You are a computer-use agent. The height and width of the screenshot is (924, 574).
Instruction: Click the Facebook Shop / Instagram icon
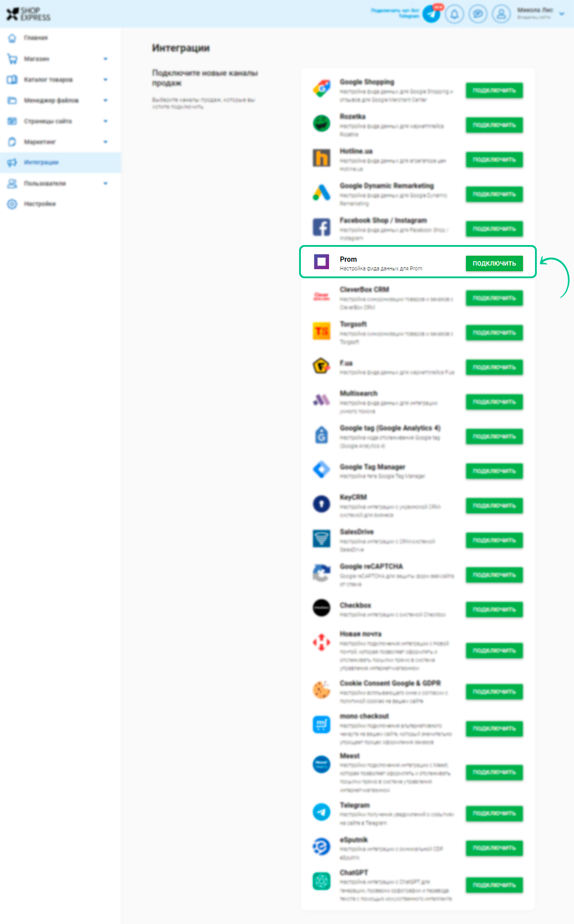tap(322, 227)
